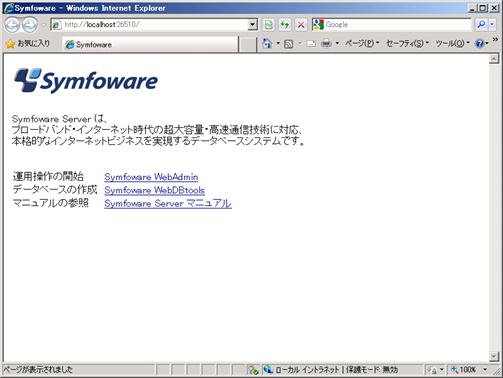Expand the zoom level dropdown arrow
Screen dimensions: 503x378
click(x=485, y=369)
